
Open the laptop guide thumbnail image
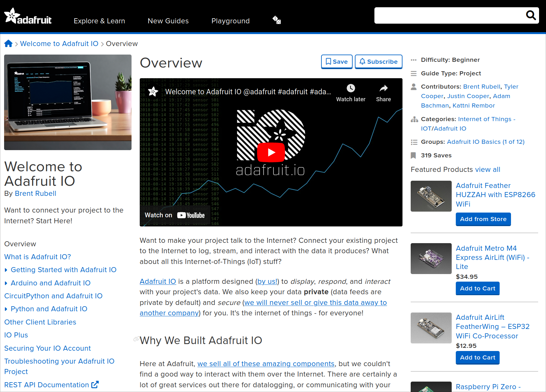[x=68, y=102]
